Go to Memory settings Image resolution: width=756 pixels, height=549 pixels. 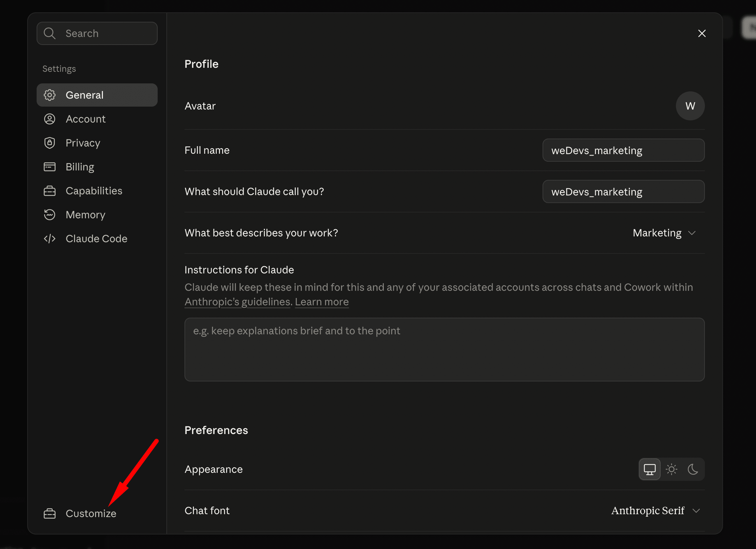[x=97, y=215]
